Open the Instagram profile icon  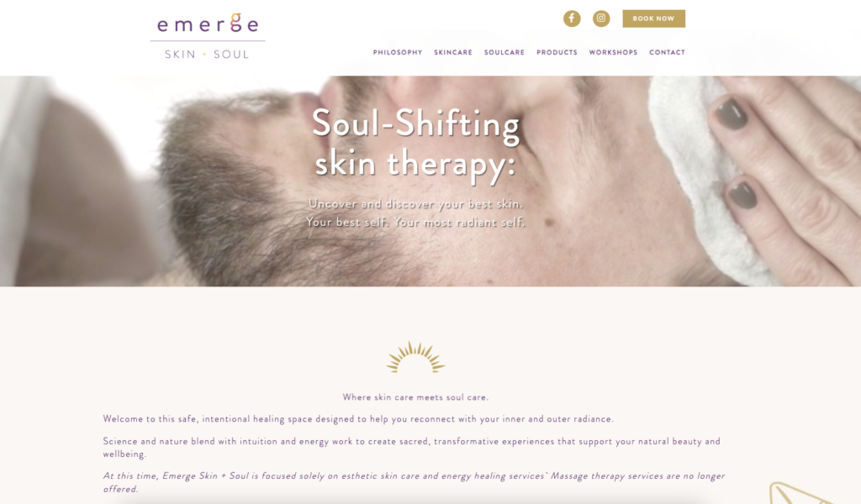pos(601,18)
